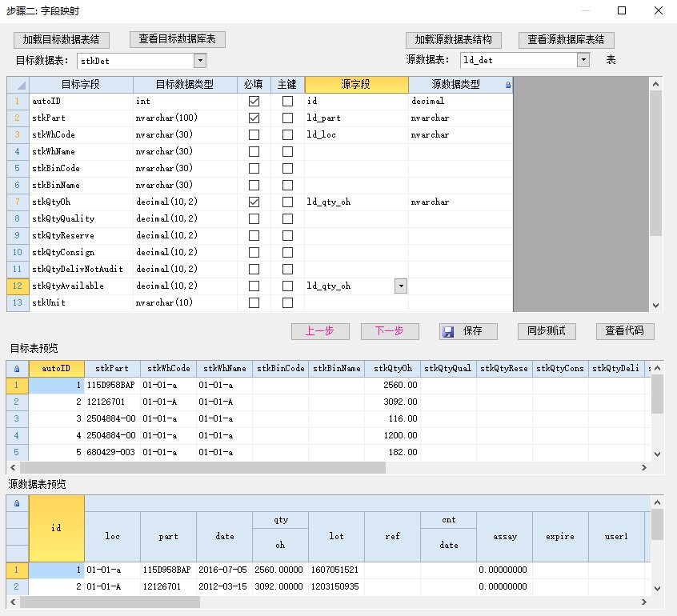Click 查看目标数据库表 button
677x616 pixels.
pyautogui.click(x=178, y=39)
